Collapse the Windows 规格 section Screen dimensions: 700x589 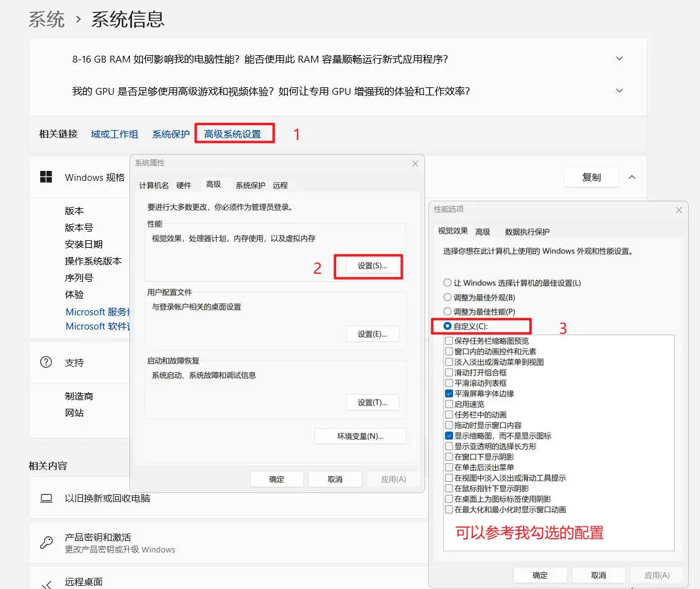[632, 177]
